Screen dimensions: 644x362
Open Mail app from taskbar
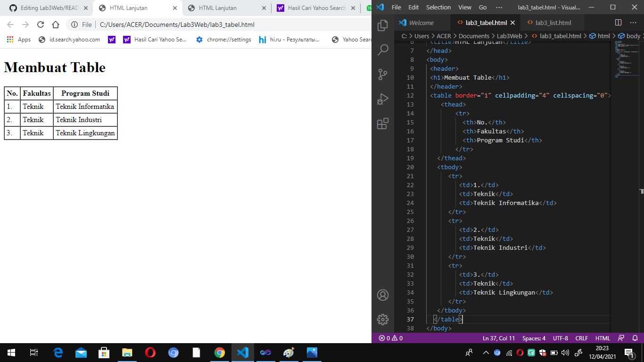(x=81, y=353)
